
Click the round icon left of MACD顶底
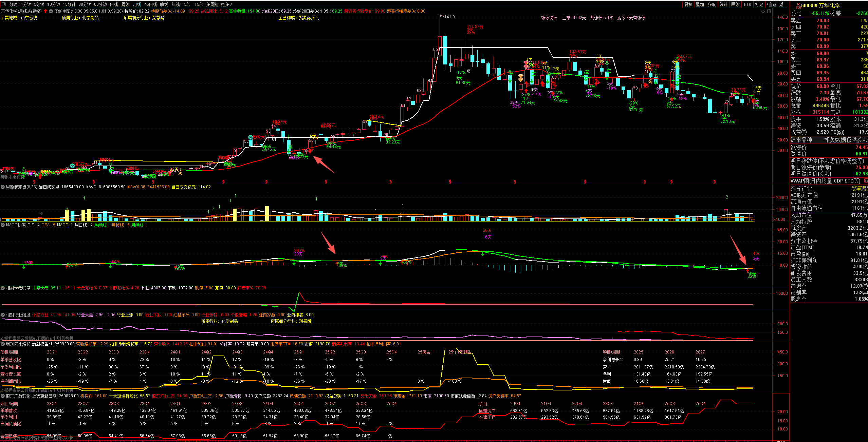[3, 225]
